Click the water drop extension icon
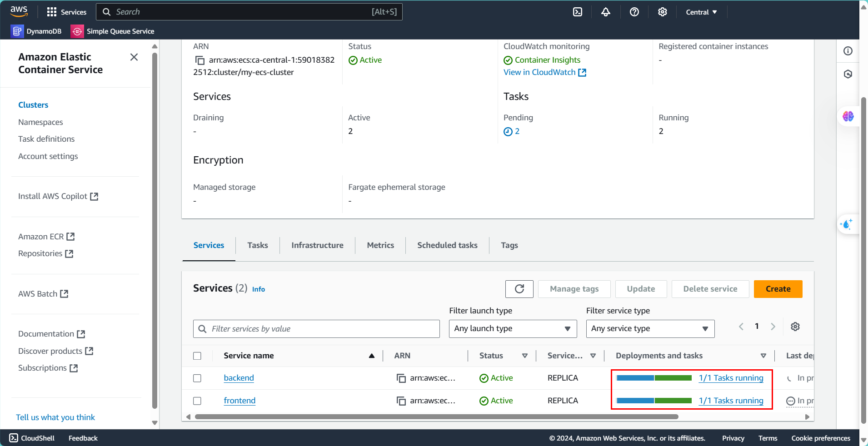868x446 pixels. (x=847, y=224)
